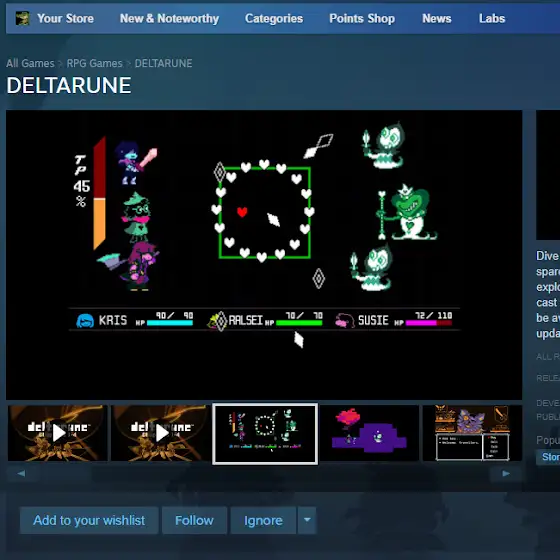Go to the Points Shop tab
560x560 pixels.
click(362, 19)
